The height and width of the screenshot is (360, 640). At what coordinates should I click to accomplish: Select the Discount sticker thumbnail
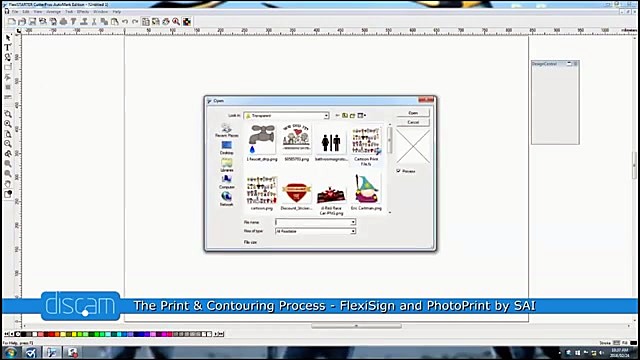point(296,192)
